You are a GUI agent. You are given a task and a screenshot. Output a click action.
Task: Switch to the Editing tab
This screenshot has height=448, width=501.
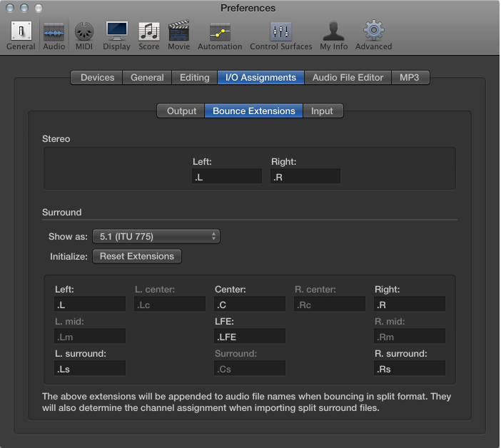195,78
